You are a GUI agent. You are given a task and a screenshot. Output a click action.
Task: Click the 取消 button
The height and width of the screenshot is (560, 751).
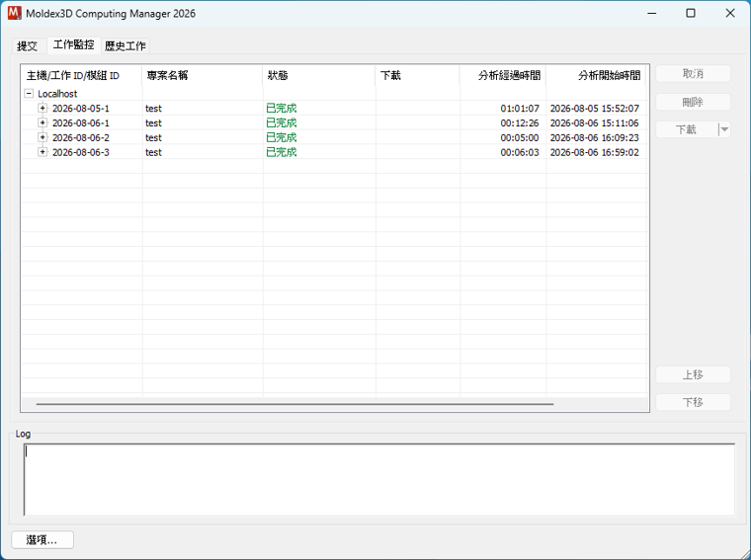(693, 74)
